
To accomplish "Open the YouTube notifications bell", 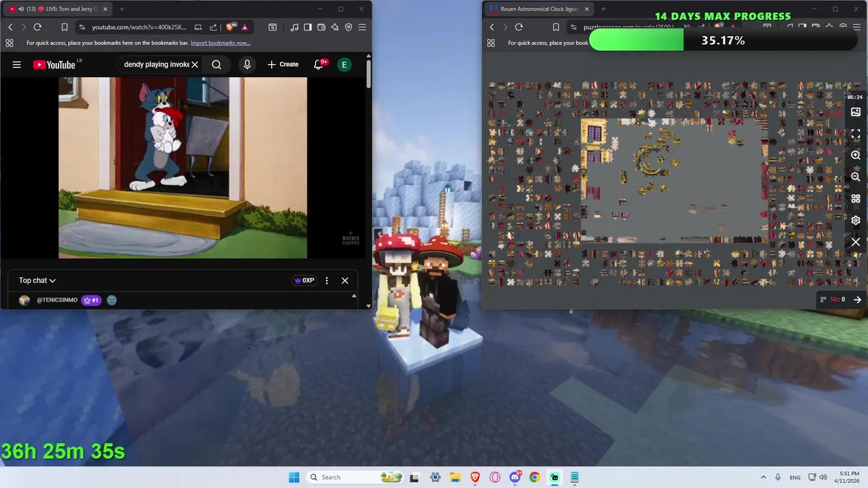I will (x=319, y=64).
